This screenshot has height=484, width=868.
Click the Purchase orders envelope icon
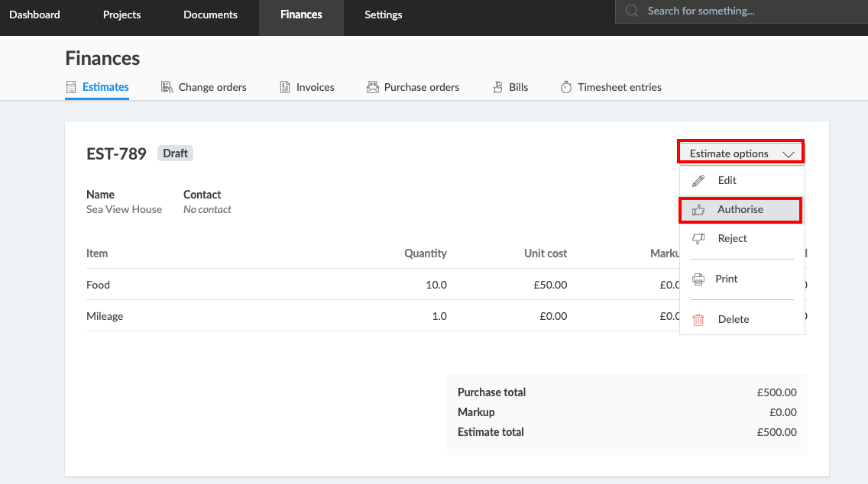(373, 87)
